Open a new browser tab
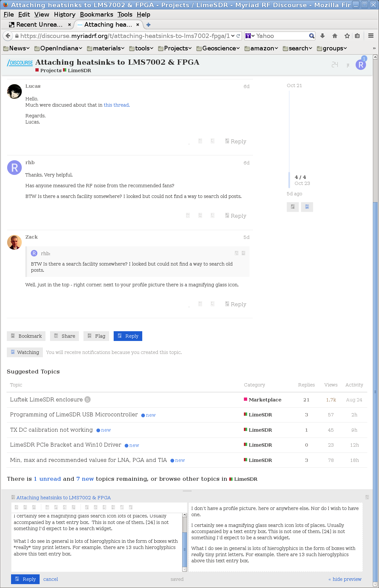Screen dimensions: 379x588 [x=148, y=25]
